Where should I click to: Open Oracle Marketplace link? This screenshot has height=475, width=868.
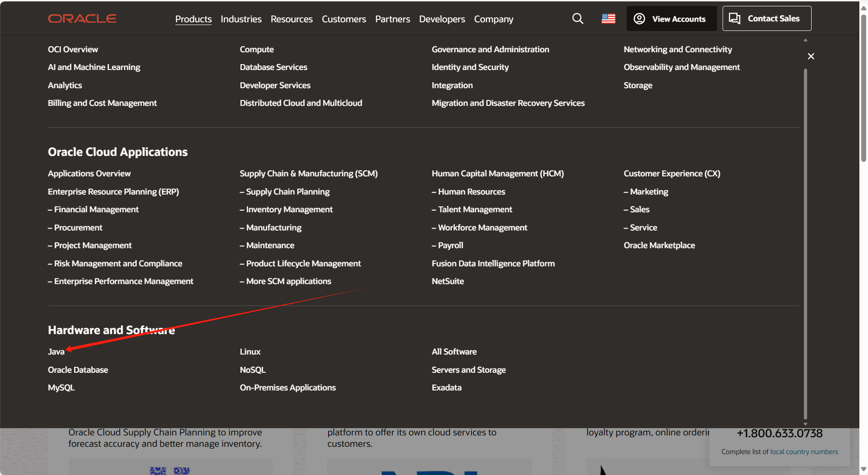(659, 245)
